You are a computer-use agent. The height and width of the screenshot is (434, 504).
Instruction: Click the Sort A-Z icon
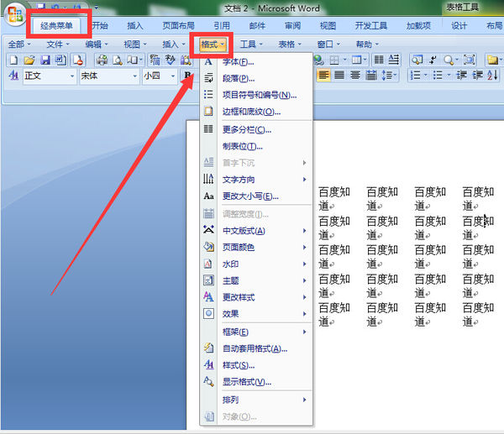point(492,76)
